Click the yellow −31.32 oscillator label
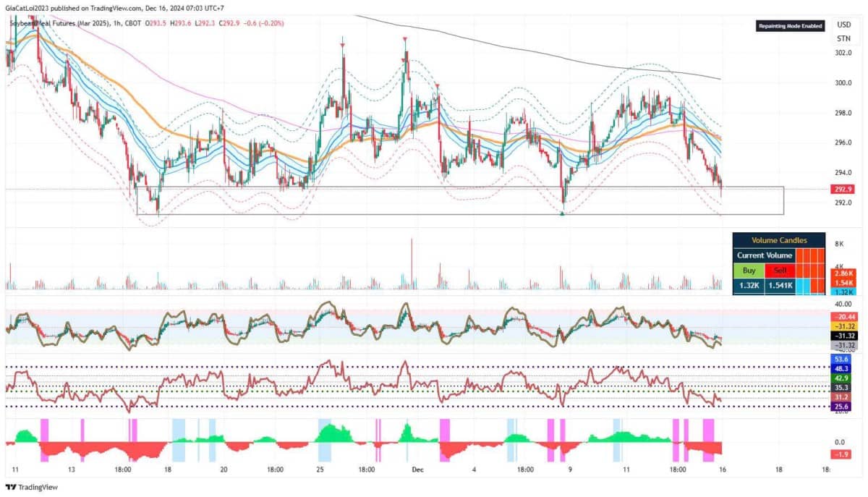Screen dimensions: 868x497 pyautogui.click(x=844, y=326)
